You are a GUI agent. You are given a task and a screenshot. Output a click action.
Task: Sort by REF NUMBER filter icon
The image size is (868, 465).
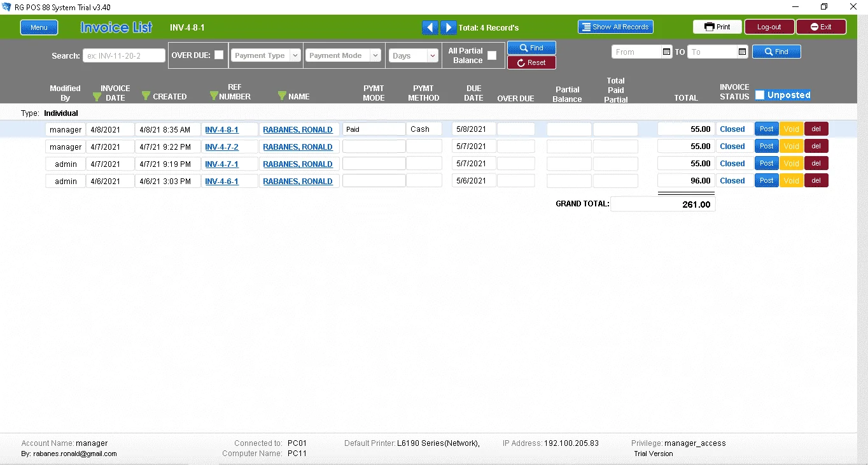(214, 96)
